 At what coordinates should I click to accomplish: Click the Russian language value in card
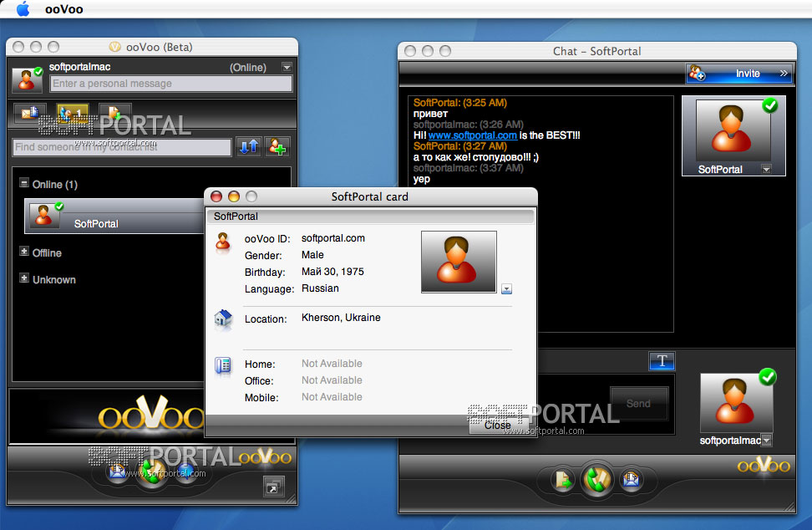tap(320, 288)
